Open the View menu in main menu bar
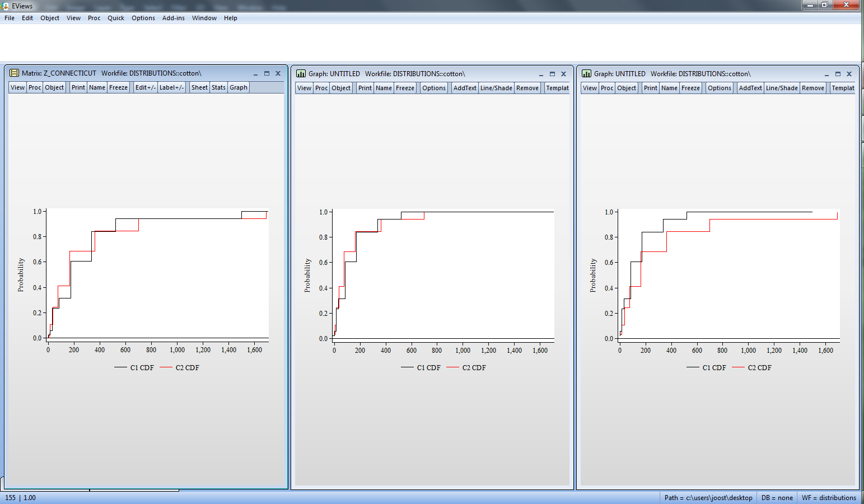 click(73, 18)
